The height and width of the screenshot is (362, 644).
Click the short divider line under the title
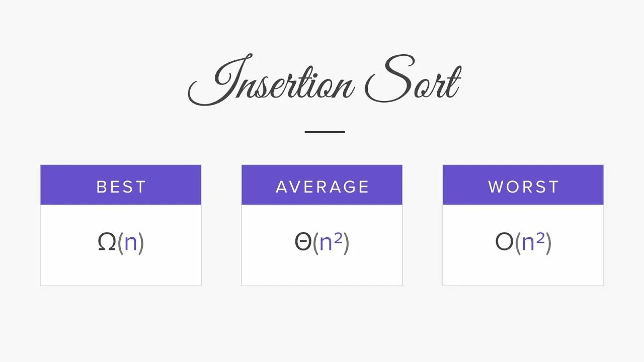(325, 132)
